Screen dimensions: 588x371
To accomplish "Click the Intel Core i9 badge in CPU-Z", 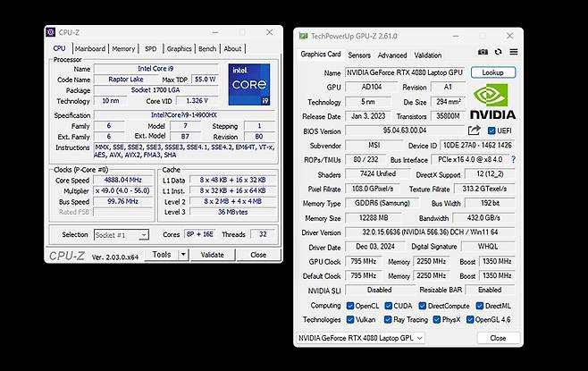I will point(249,84).
